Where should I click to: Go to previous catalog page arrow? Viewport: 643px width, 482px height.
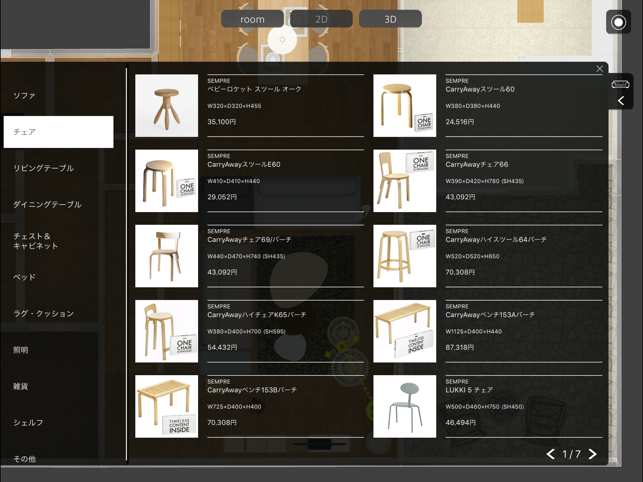click(x=551, y=454)
